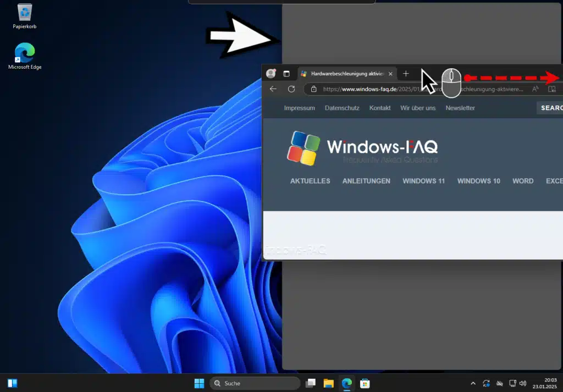Select the WINDOWS 11 menu item
Viewport: 563px width, 392px height.
[423, 181]
